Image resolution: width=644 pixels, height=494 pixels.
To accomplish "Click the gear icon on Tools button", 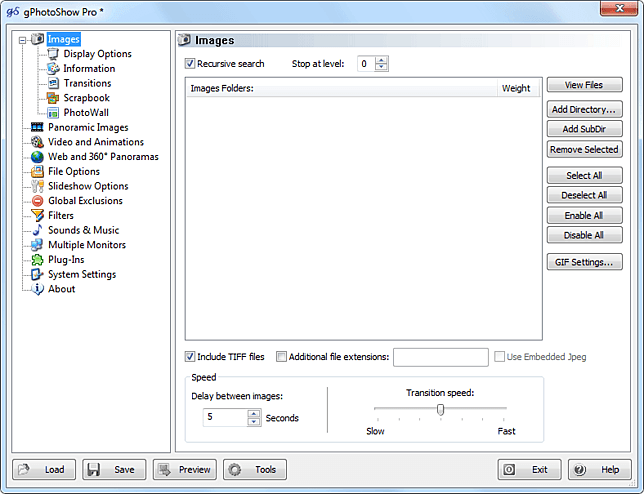I will pyautogui.click(x=235, y=469).
